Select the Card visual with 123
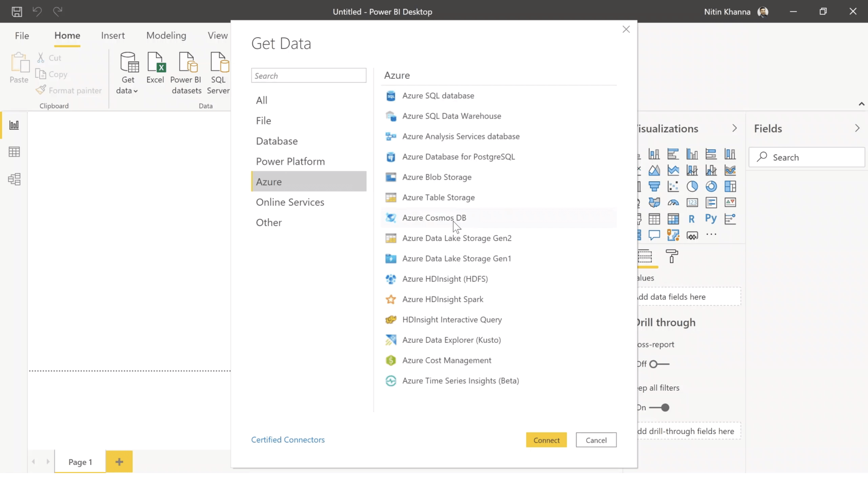This screenshot has width=868, height=488. click(692, 202)
